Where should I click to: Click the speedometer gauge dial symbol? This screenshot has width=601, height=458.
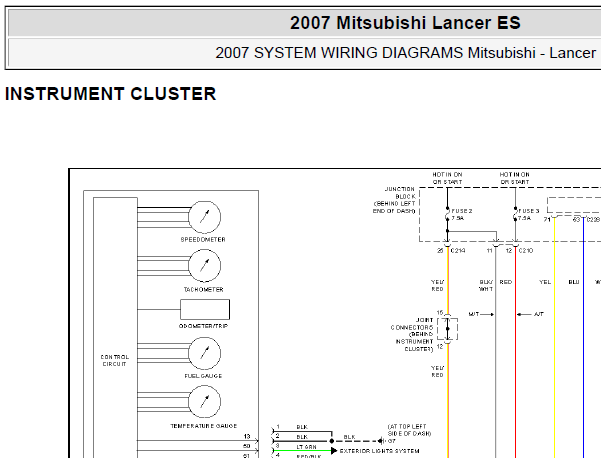coord(205,217)
